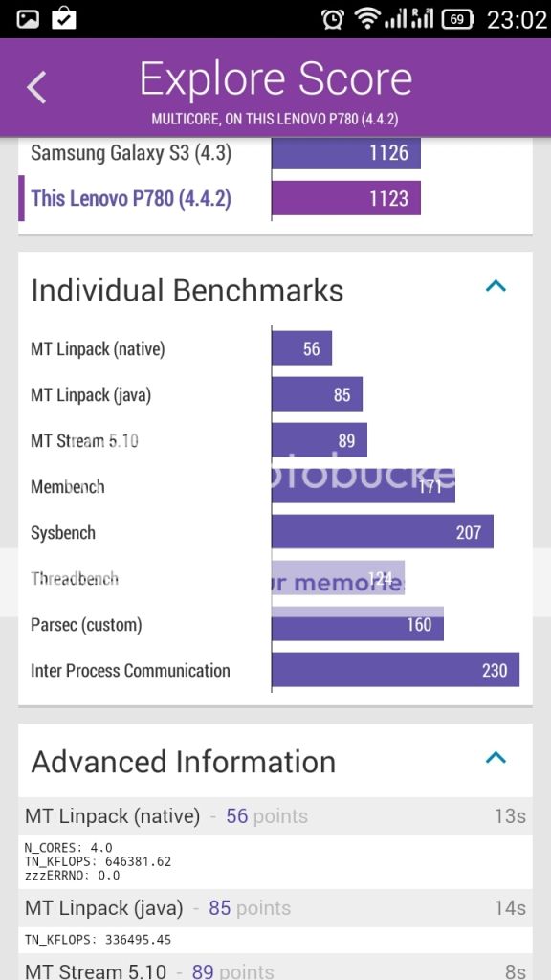Tap the Explore Score title
Screen dimensions: 551x980
[275, 78]
